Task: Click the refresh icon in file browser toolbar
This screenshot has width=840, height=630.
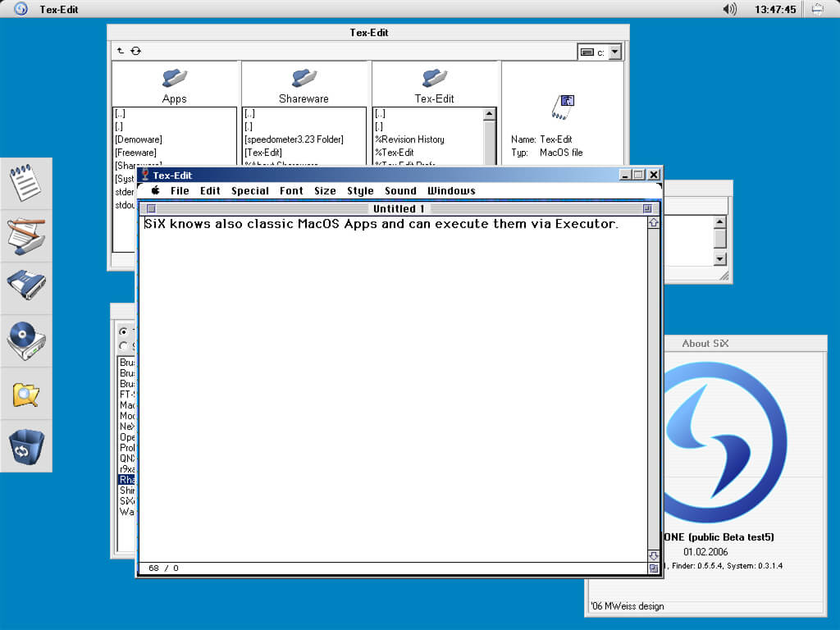Action: [135, 51]
